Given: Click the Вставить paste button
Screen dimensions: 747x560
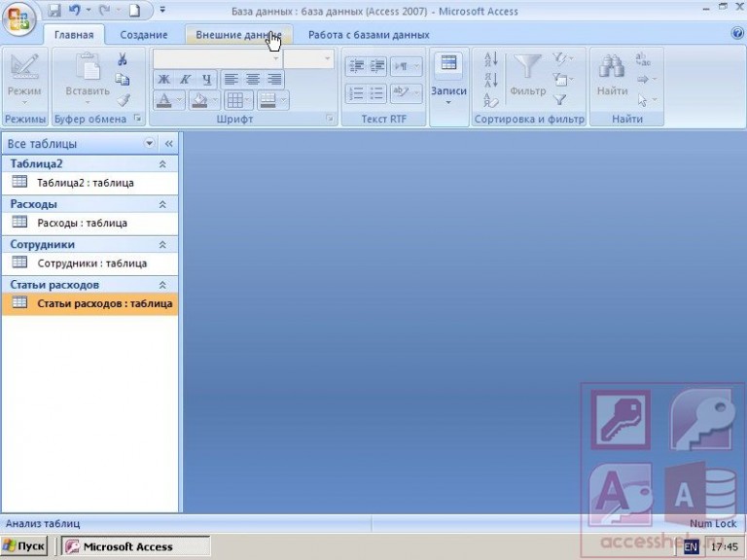Looking at the screenshot, I should pos(88,79).
